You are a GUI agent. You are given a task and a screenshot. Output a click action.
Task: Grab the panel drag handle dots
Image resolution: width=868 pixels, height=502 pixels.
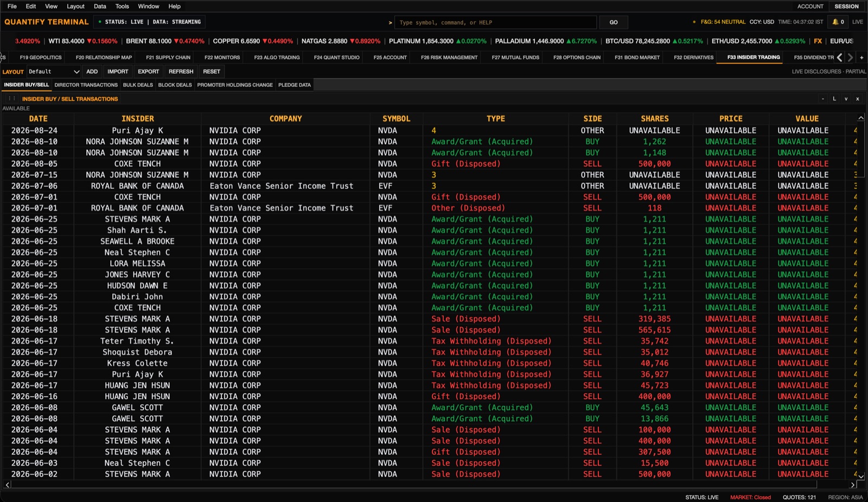(x=11, y=99)
